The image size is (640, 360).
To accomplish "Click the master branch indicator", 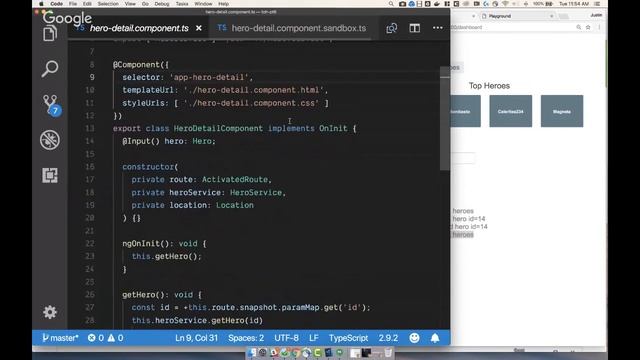I will (x=60, y=338).
